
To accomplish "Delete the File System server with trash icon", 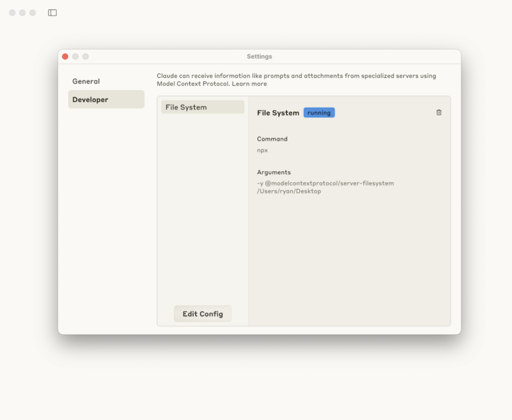I will [439, 113].
